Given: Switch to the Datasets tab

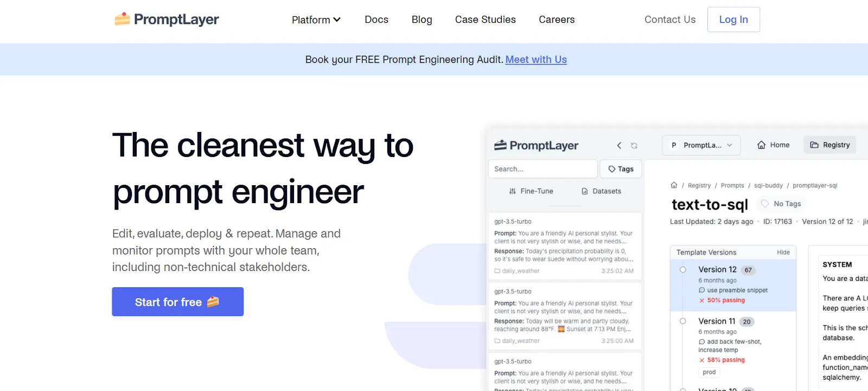Looking at the screenshot, I should pyautogui.click(x=601, y=191).
